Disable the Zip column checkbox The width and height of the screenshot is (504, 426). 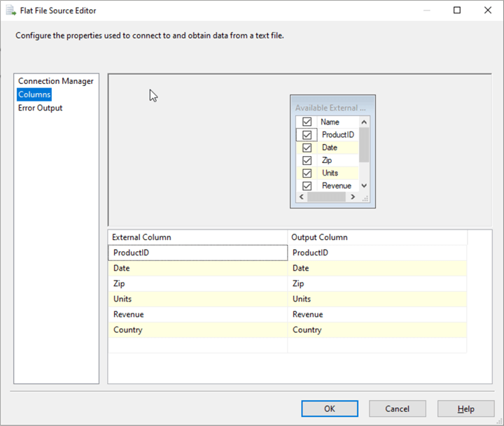[307, 160]
